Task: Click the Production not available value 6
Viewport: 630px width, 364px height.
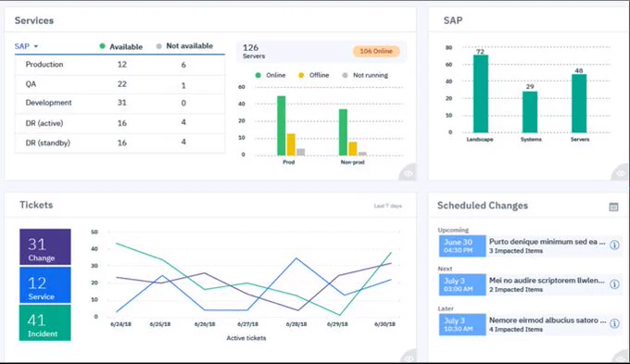Action: (183, 65)
